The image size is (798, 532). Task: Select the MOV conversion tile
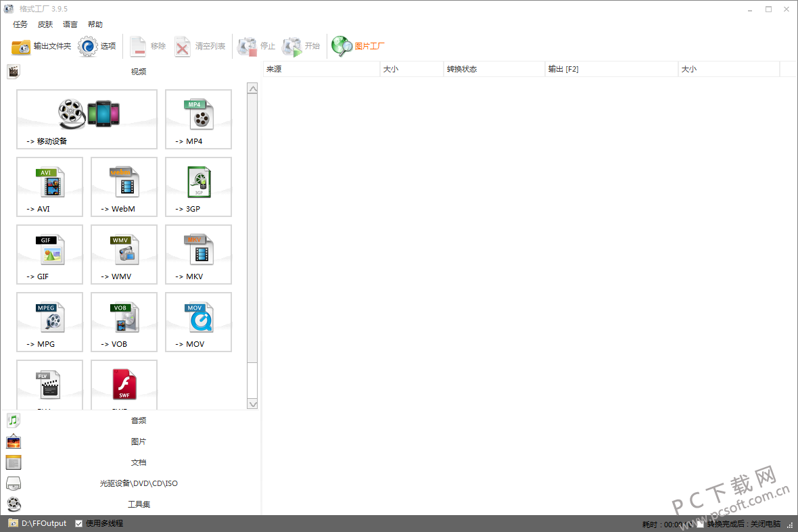click(x=198, y=322)
